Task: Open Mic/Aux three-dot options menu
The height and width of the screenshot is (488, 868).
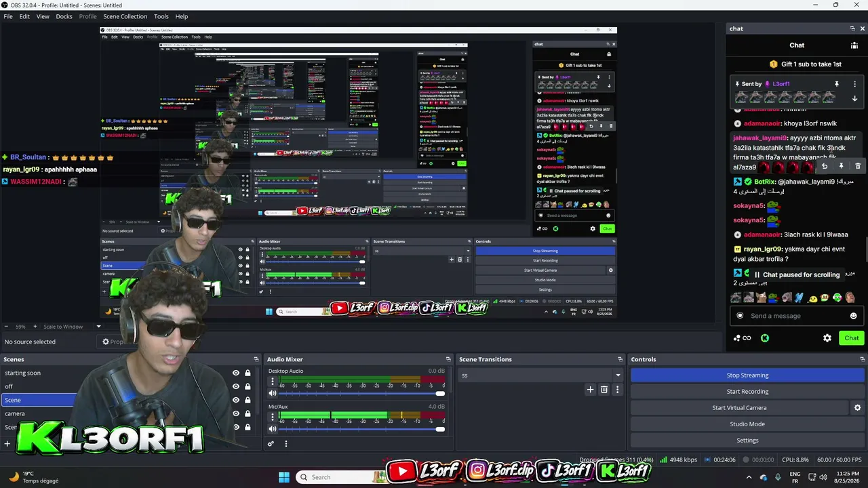Action: tap(273, 417)
